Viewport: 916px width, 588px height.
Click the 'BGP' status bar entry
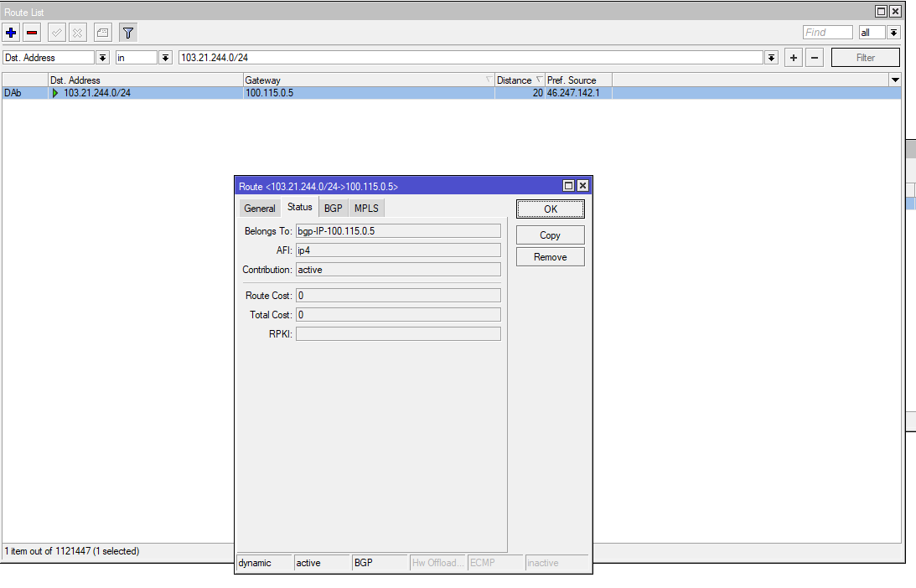pos(380,563)
